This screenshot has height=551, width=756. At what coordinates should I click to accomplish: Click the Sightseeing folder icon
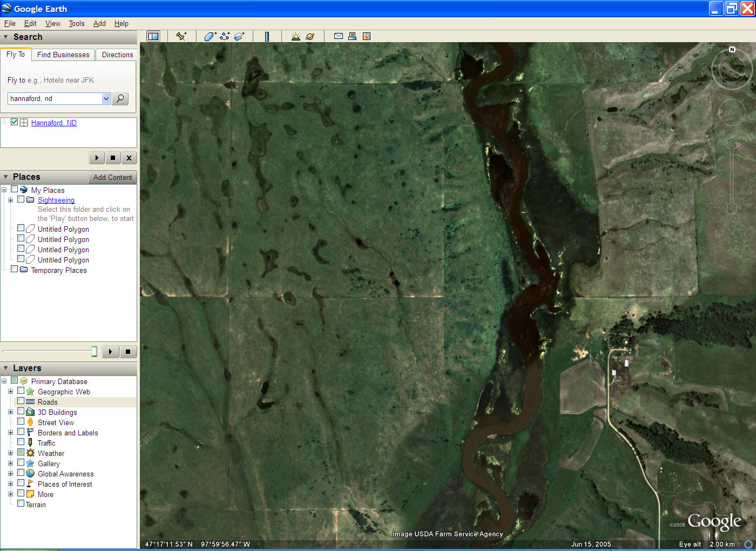[x=30, y=199]
